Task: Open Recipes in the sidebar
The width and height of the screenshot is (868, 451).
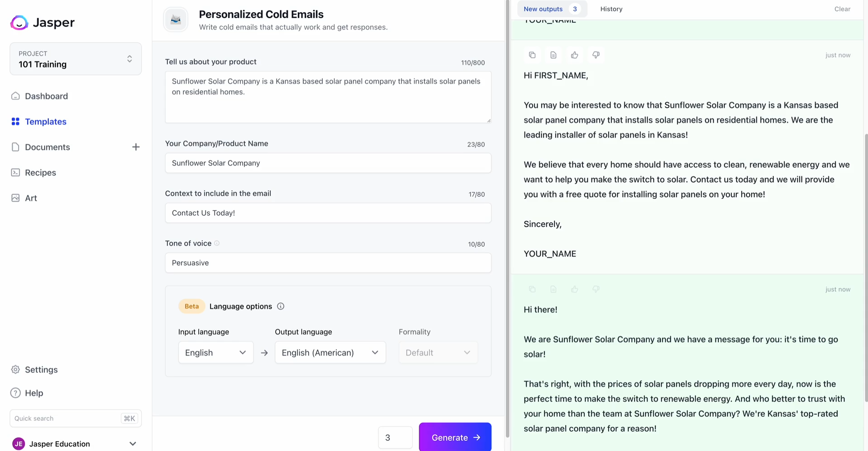Action: (x=40, y=172)
